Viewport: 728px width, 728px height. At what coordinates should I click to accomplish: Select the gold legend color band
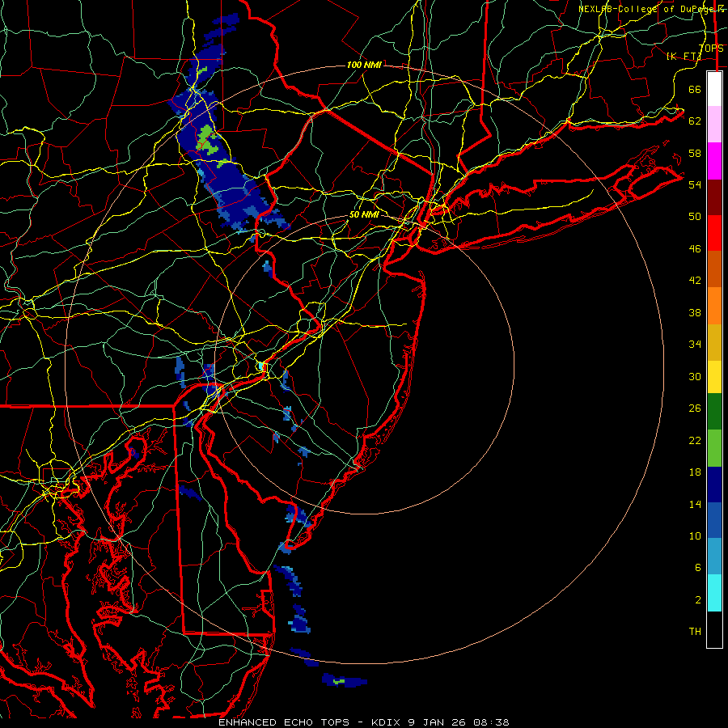coord(714,342)
